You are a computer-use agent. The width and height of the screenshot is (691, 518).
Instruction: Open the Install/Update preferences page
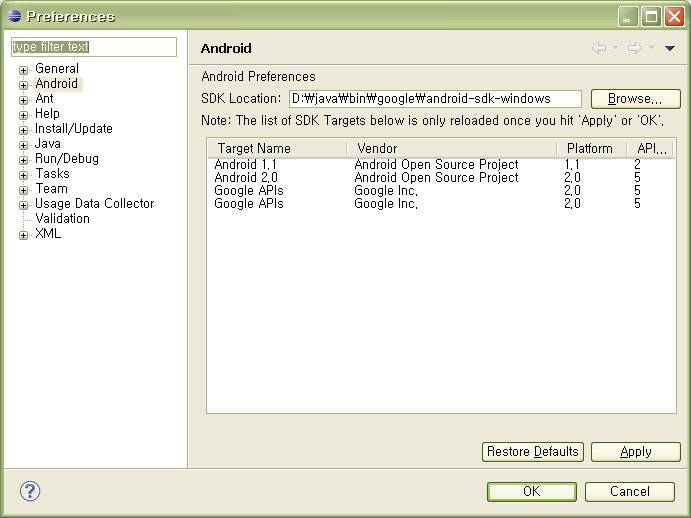click(x=74, y=128)
